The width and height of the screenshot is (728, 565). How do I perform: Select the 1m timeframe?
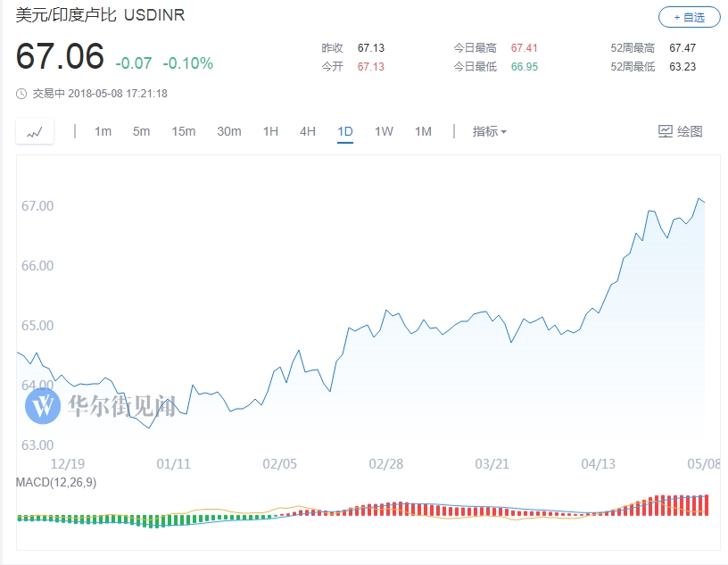point(103,131)
